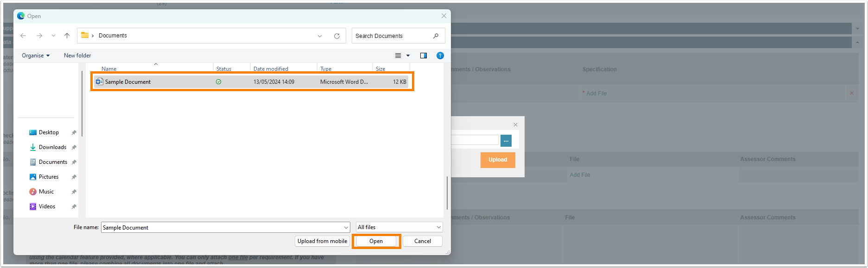Expand the address bar path dropdown
868x268 pixels.
320,36
